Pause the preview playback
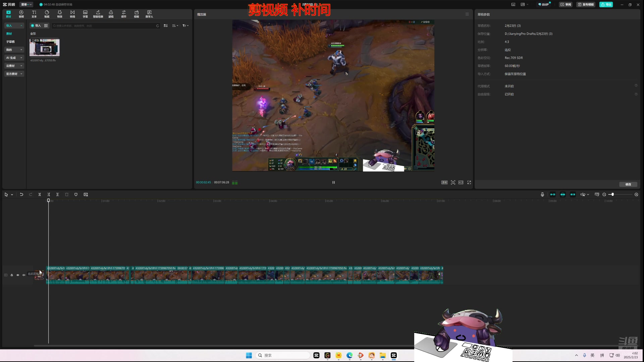The height and width of the screenshot is (362, 644). pyautogui.click(x=333, y=182)
